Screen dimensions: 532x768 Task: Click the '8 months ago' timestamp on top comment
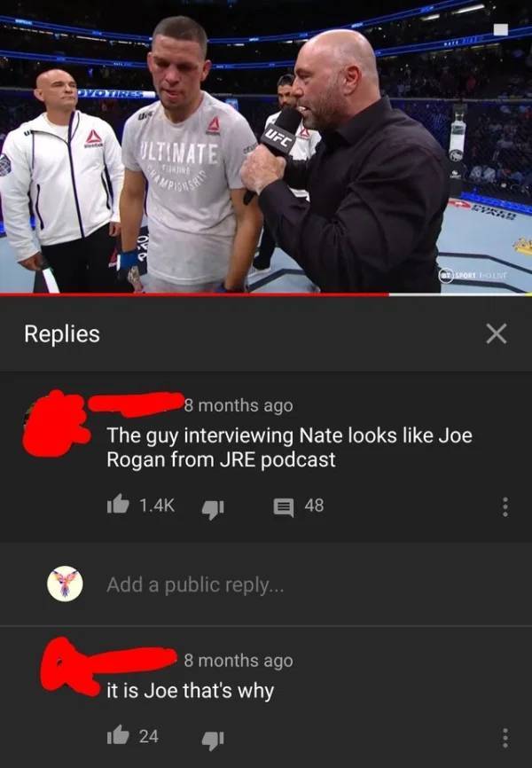point(239,405)
